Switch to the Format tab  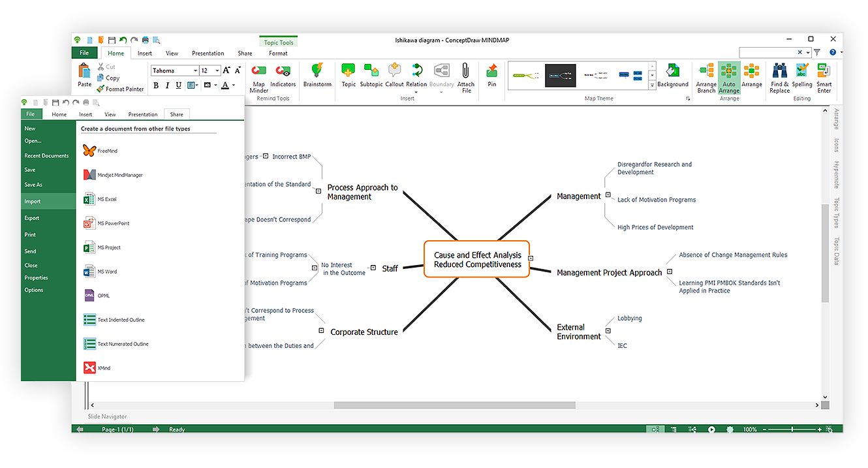click(278, 54)
